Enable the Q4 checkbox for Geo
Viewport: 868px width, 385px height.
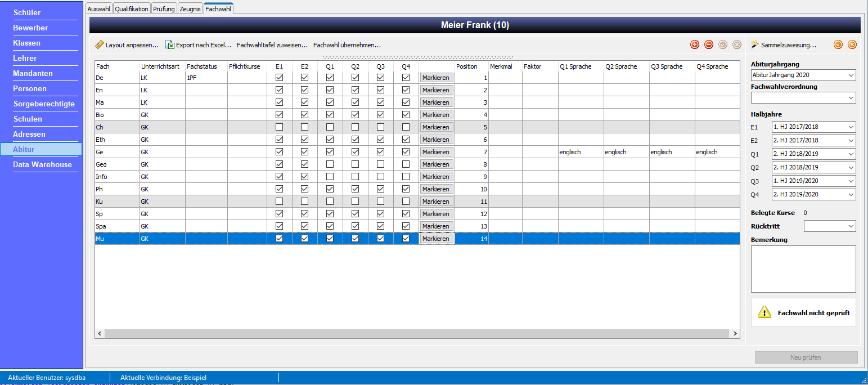pyautogui.click(x=406, y=164)
